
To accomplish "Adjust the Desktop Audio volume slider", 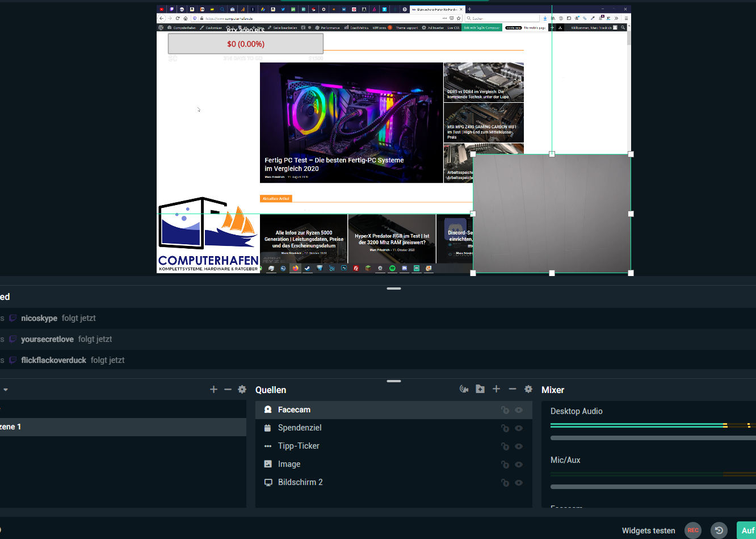I will [x=653, y=438].
